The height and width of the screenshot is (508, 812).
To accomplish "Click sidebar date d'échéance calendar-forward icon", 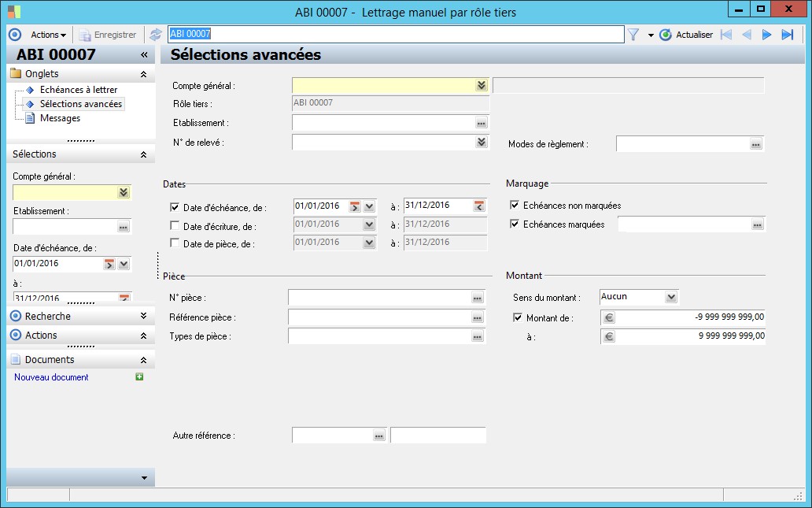I will [x=109, y=264].
